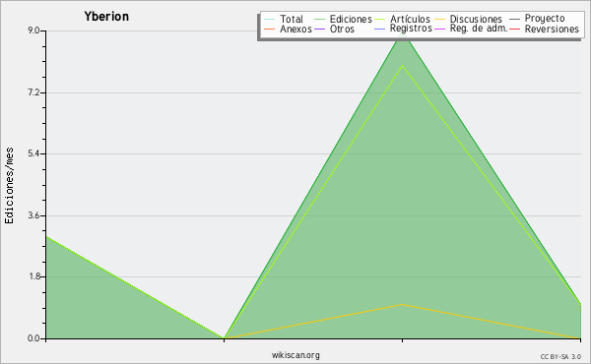
Task: Click the Discusiones legend entry
Action: (x=476, y=20)
